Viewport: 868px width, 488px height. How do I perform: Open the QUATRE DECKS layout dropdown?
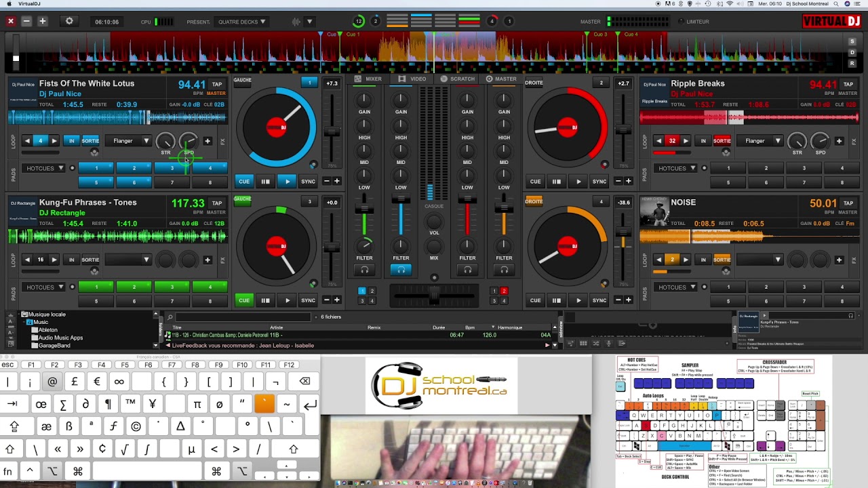tap(241, 22)
